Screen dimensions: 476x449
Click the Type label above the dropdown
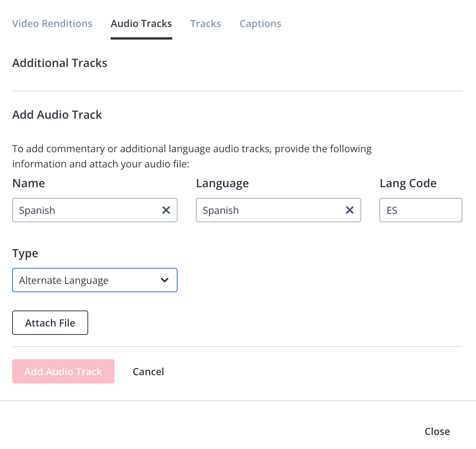pos(25,253)
